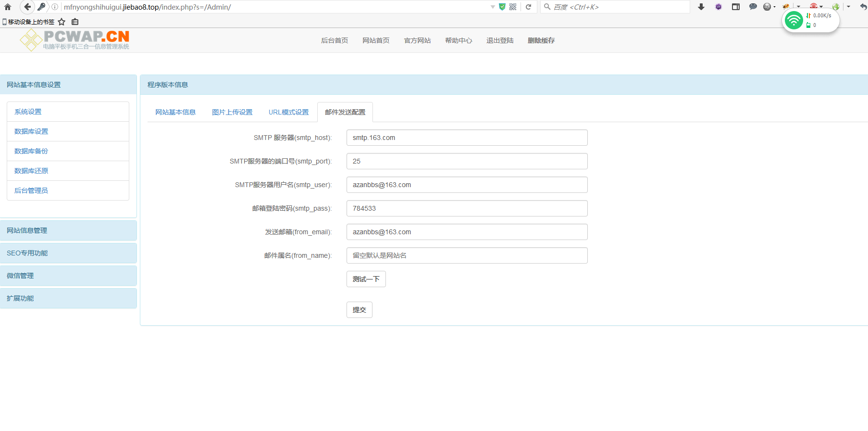The height and width of the screenshot is (431, 868).
Task: Collapse the 网站基本信息设置 sidebar section
Action: (x=68, y=85)
